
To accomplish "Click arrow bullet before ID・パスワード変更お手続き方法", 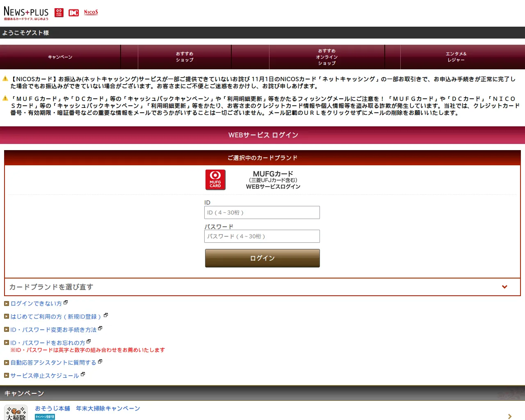I will click(7, 330).
